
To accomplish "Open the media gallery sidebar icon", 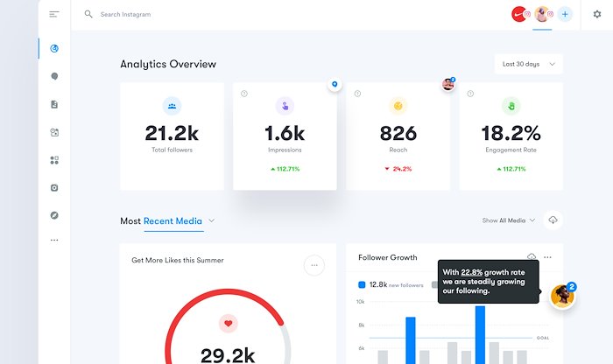I will click(x=54, y=132).
